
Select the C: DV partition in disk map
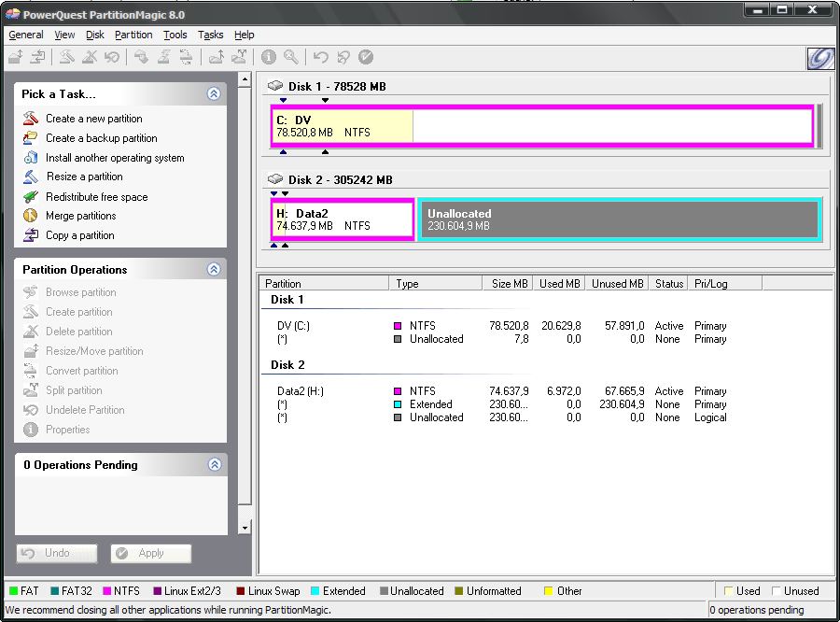point(542,126)
